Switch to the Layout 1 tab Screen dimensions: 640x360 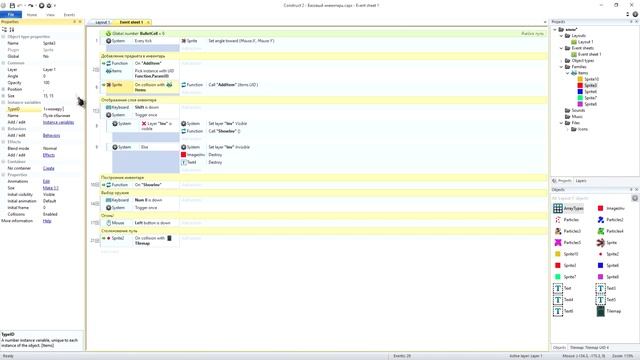(102, 22)
